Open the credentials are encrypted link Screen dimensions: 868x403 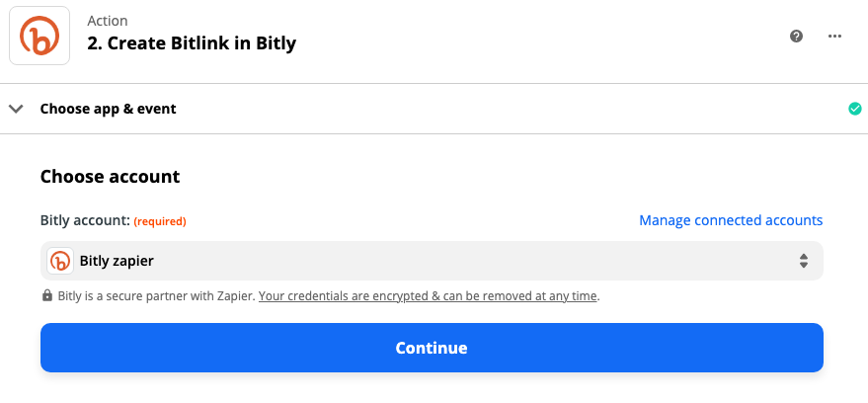pos(429,295)
